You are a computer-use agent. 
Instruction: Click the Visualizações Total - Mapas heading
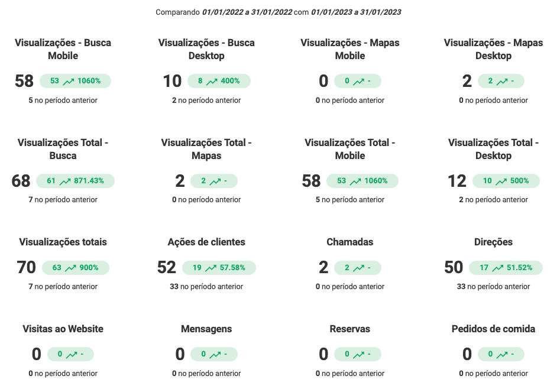coord(206,149)
